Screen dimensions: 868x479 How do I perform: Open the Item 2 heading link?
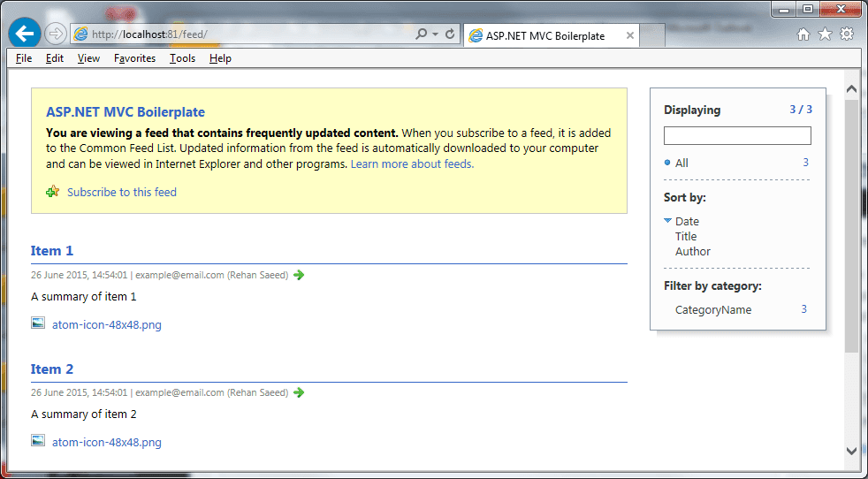pyautogui.click(x=52, y=369)
